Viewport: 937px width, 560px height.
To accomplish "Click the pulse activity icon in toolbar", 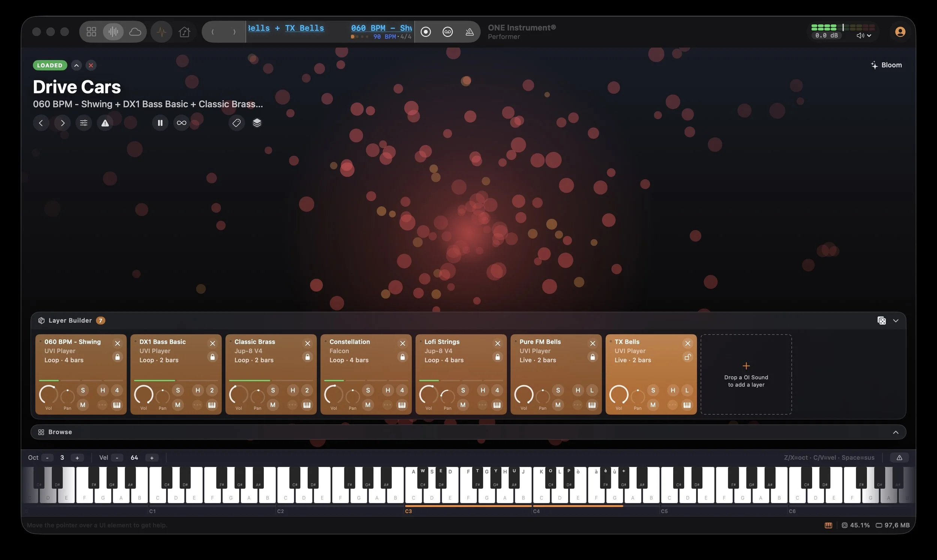I will pos(162,32).
